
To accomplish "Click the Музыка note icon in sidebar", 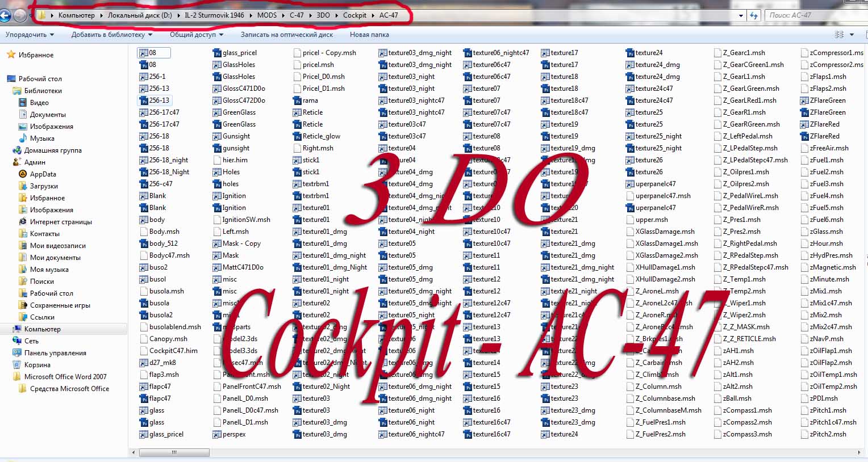I will point(23,138).
